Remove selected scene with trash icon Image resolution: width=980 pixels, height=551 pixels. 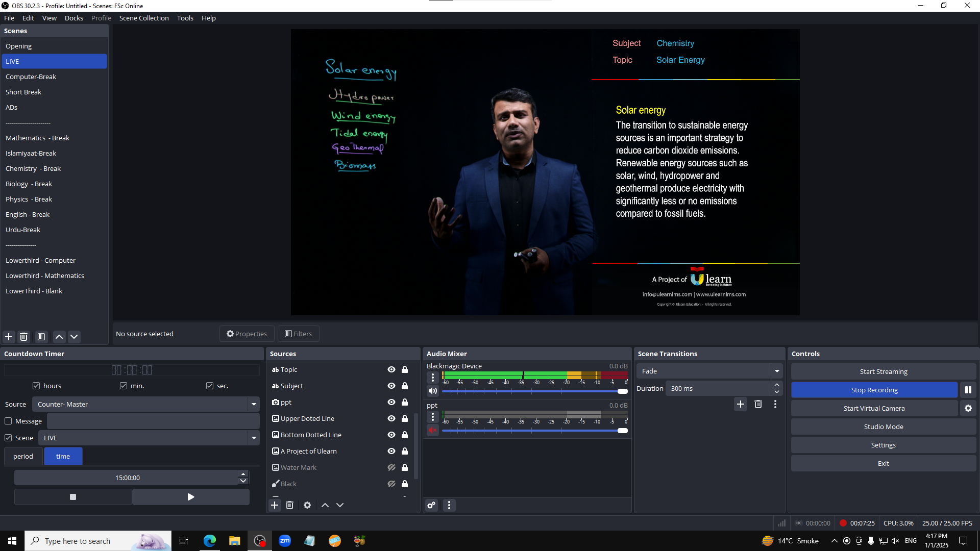click(23, 337)
